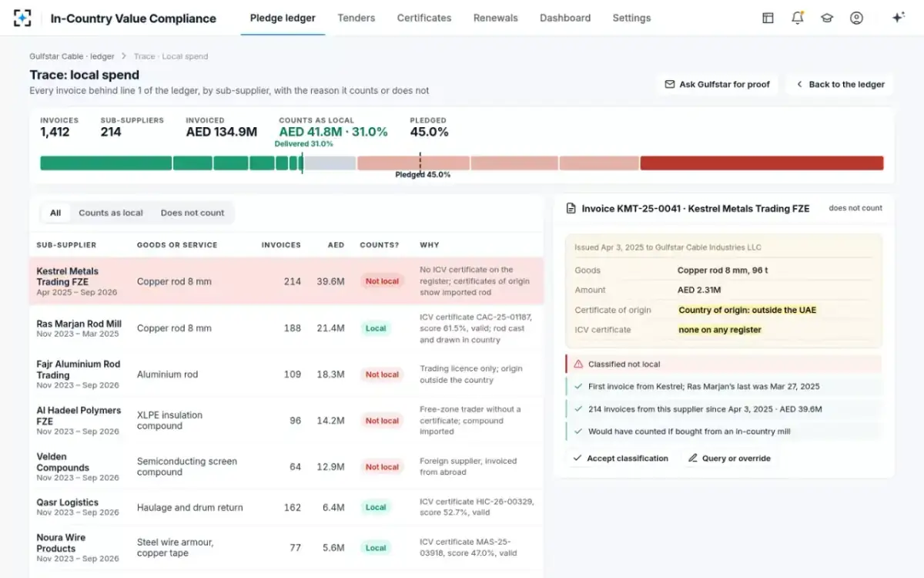The width and height of the screenshot is (924, 578).
Task: Switch to the Pledge ledger tab
Action: coord(283,18)
